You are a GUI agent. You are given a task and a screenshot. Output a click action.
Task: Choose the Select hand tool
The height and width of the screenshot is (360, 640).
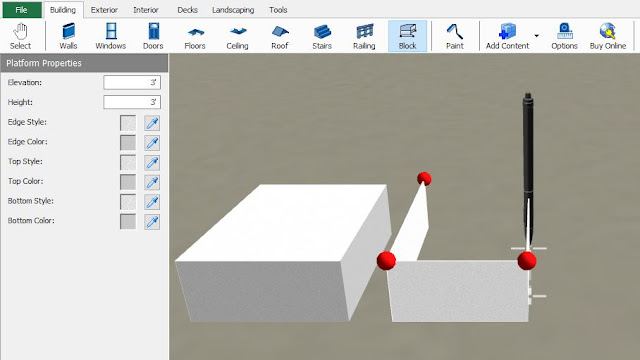point(20,36)
